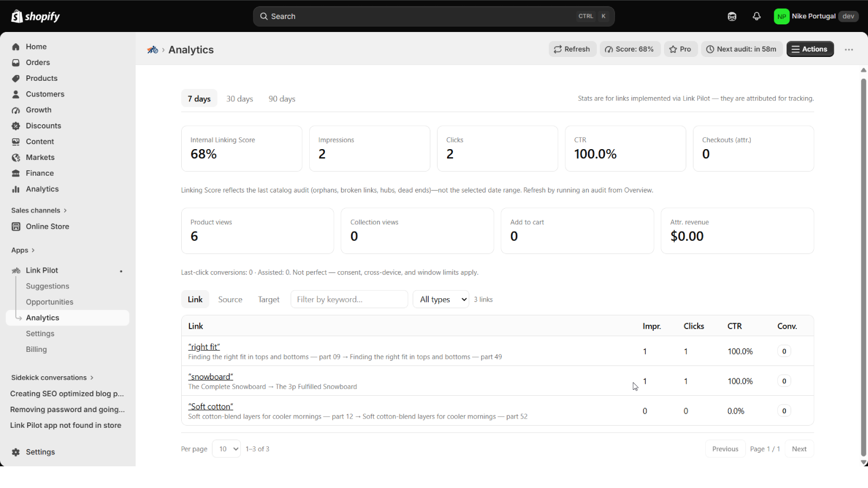Open the Discounts badge icon

16,126
